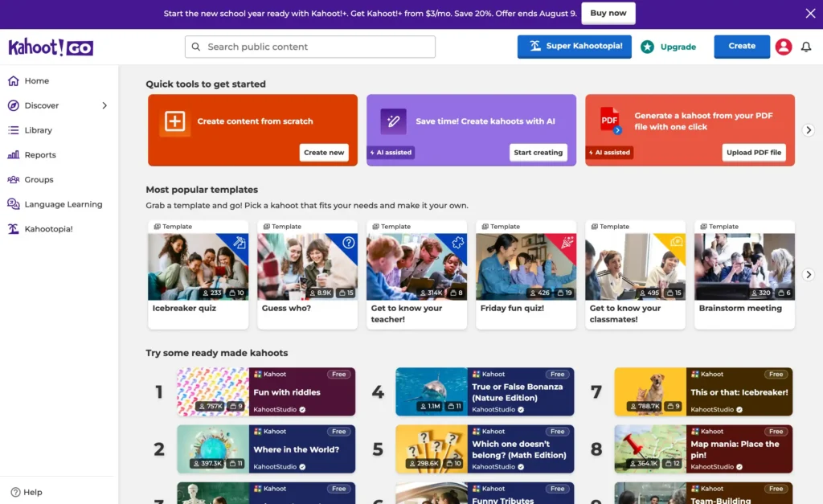Open Which one doesn't belong? kahoot
823x504 pixels.
[x=485, y=449]
